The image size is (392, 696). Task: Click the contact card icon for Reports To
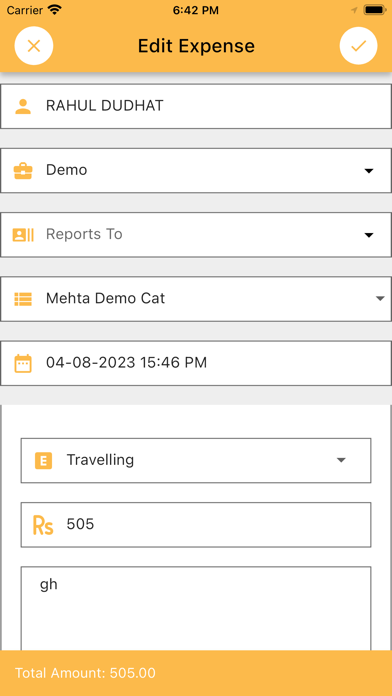click(x=23, y=234)
